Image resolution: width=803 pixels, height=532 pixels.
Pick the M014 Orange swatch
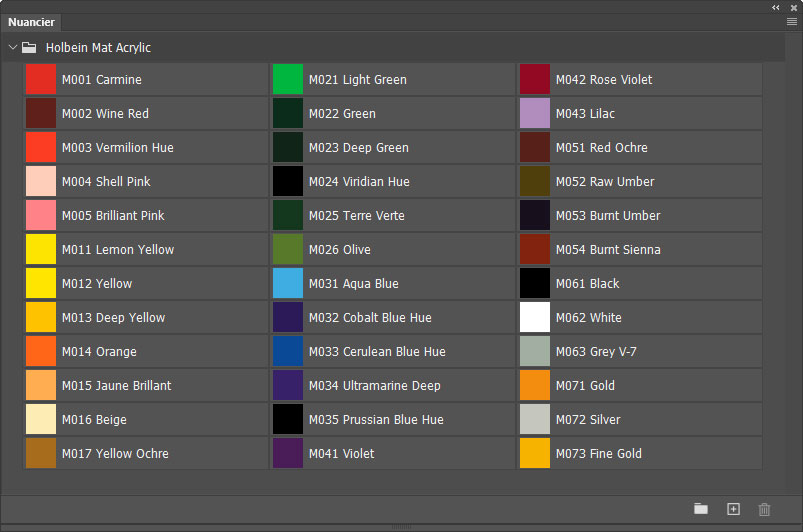coord(41,351)
